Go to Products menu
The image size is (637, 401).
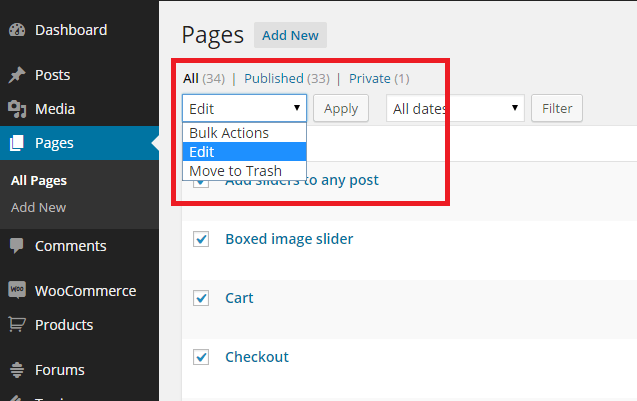point(64,325)
